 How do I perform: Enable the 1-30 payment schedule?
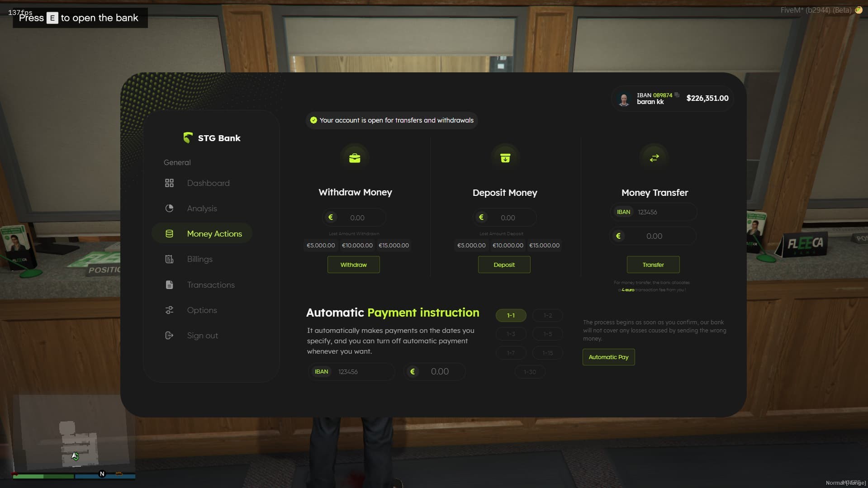[529, 371]
